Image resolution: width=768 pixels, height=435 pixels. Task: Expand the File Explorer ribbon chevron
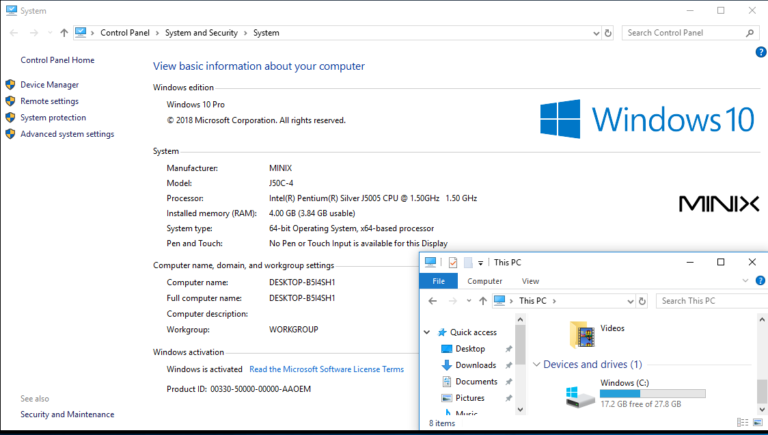pyautogui.click(x=744, y=282)
